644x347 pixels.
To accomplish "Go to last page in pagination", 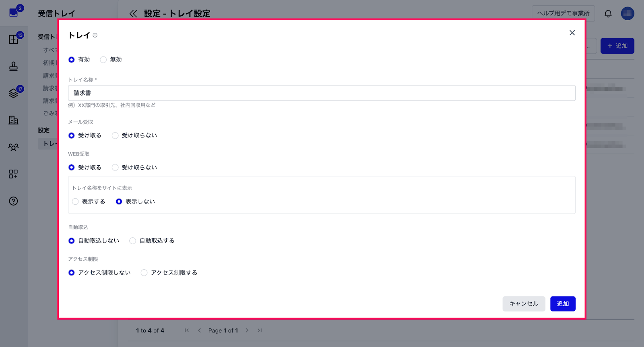I will click(x=260, y=330).
